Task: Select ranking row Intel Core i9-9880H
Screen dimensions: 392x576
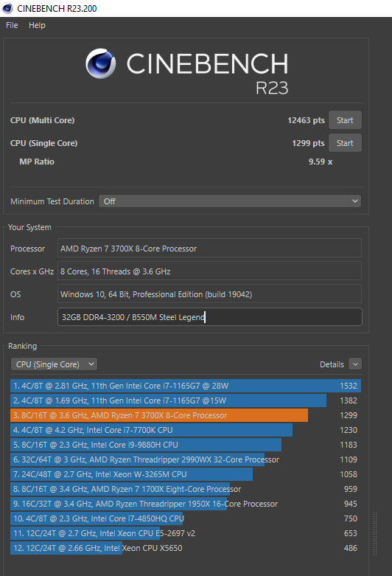Action: 186,445
